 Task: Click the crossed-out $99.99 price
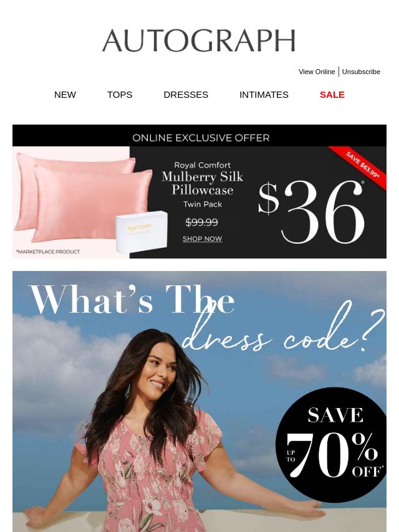[202, 222]
